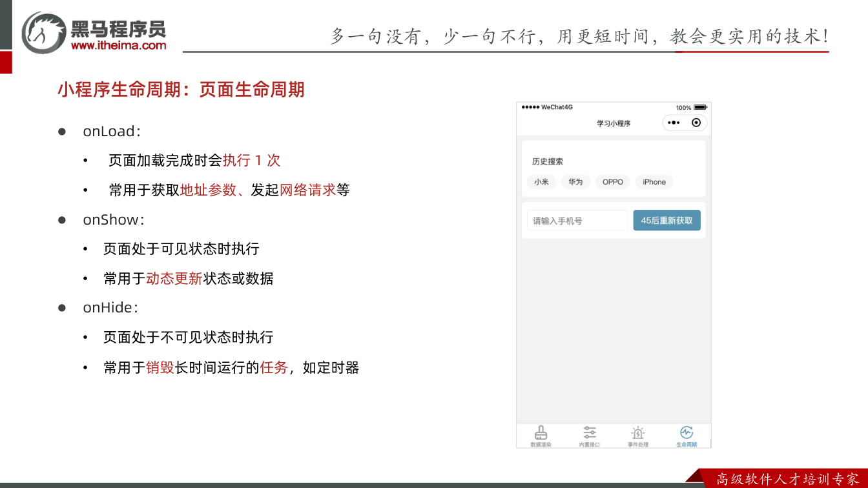Image resolution: width=868 pixels, height=488 pixels.
Task: Click the WeChat4G carrier label
Action: click(x=557, y=107)
